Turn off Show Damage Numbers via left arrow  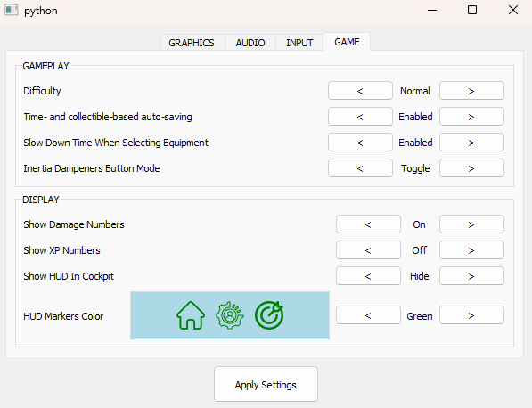[368, 224]
